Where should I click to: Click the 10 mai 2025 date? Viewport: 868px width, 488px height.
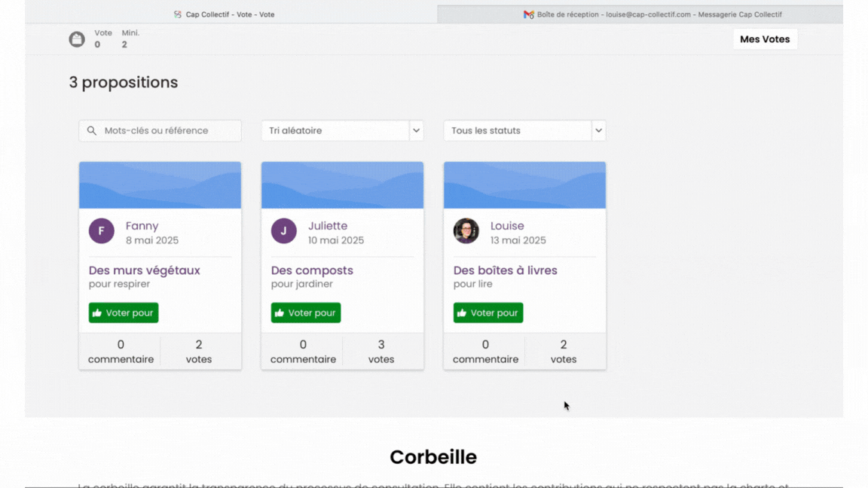click(x=336, y=240)
